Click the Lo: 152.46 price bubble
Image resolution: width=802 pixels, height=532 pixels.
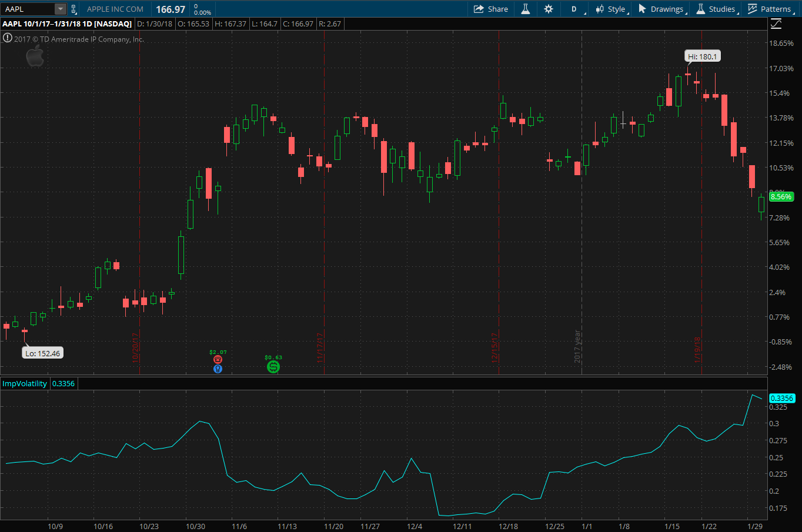(x=42, y=353)
